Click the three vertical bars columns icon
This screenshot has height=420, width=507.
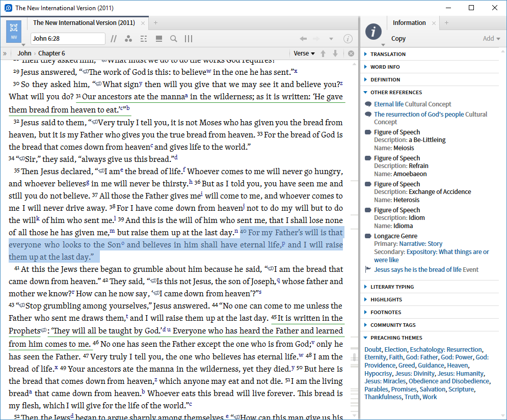pyautogui.click(x=189, y=39)
